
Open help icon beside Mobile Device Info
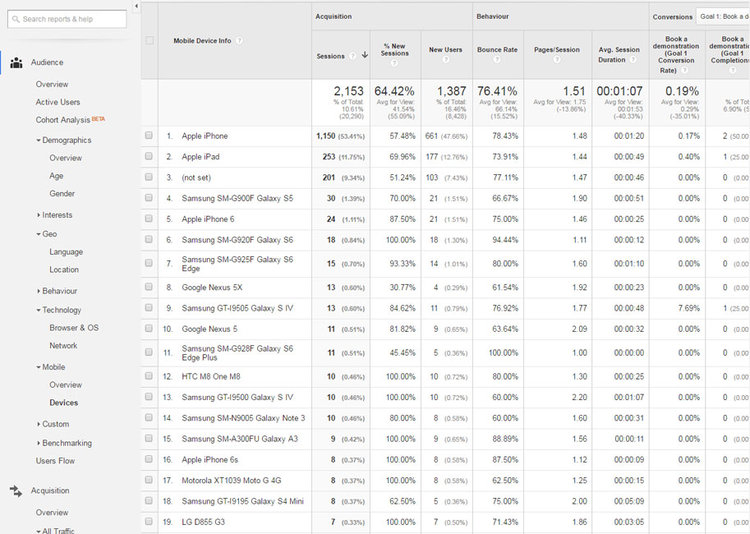239,41
